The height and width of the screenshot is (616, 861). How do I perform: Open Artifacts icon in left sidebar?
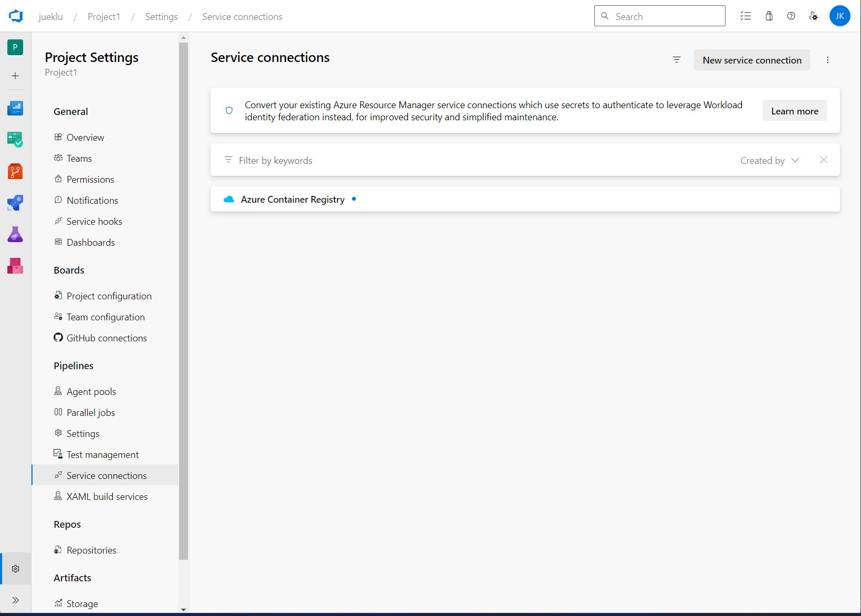pos(15,266)
